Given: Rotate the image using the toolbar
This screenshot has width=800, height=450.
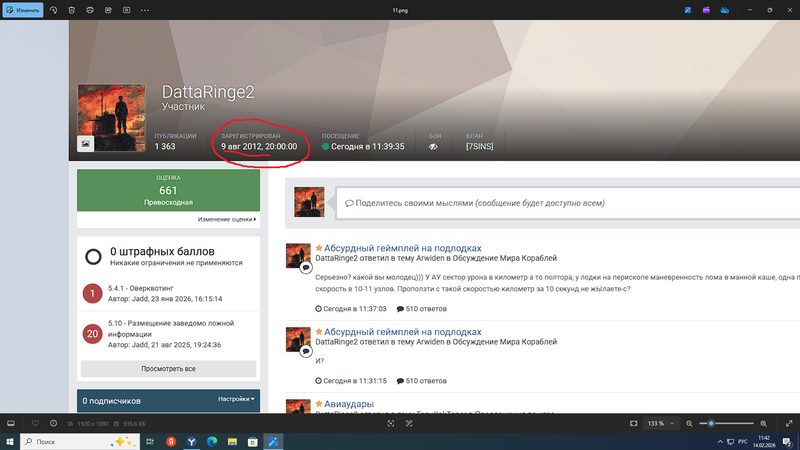Looking at the screenshot, I should click(x=52, y=10).
